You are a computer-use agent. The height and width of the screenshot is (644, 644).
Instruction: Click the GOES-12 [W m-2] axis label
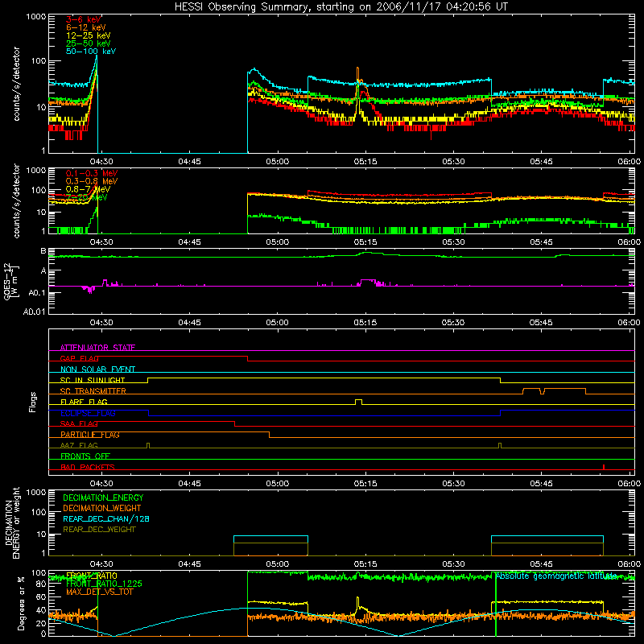[x=11, y=281]
